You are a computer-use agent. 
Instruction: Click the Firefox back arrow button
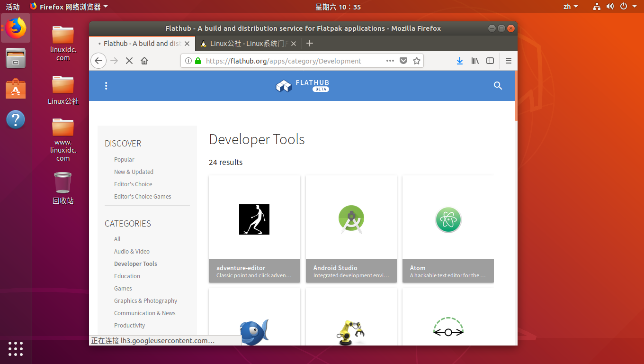pyautogui.click(x=98, y=61)
